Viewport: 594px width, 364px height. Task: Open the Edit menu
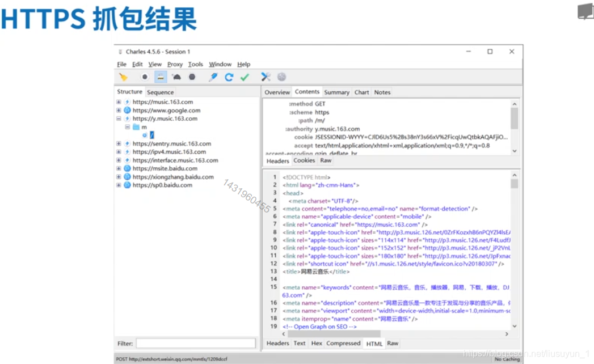coord(137,65)
